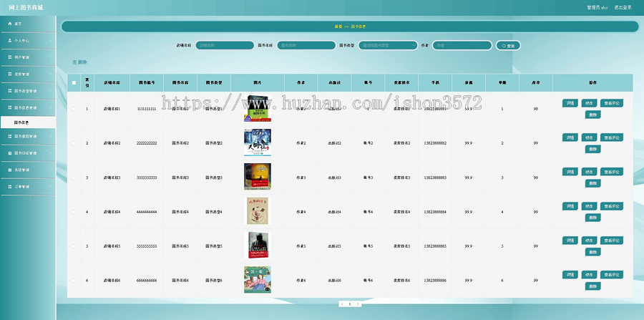Click 详情 button in row 3
This screenshot has height=320, width=644.
(x=570, y=172)
